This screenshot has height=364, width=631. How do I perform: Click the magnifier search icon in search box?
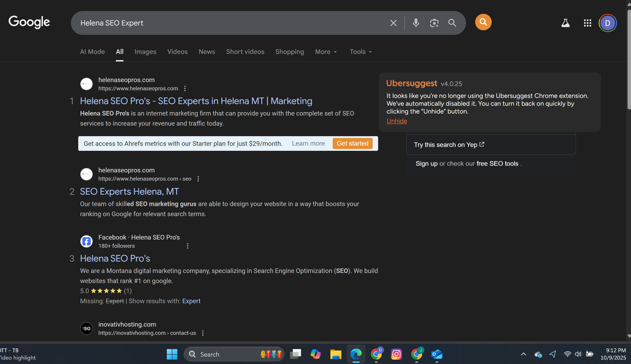(x=452, y=23)
